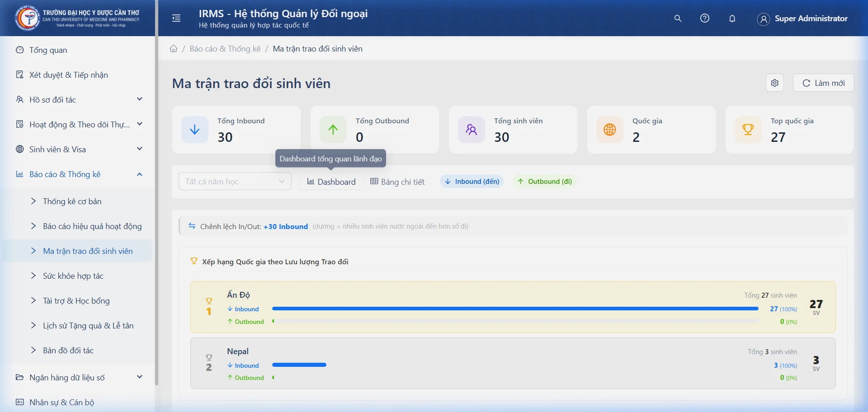Click the Làm mới refresh button
Viewport: 868px width, 412px height.
point(823,83)
